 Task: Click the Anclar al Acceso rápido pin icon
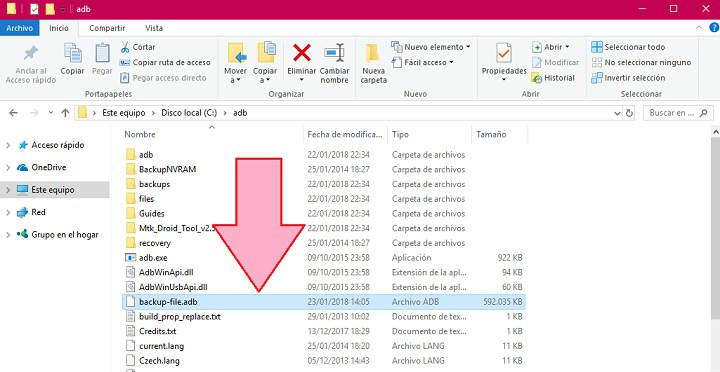(x=30, y=54)
